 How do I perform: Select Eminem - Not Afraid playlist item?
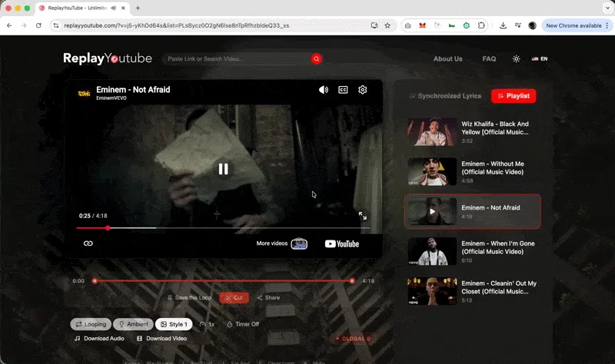472,211
